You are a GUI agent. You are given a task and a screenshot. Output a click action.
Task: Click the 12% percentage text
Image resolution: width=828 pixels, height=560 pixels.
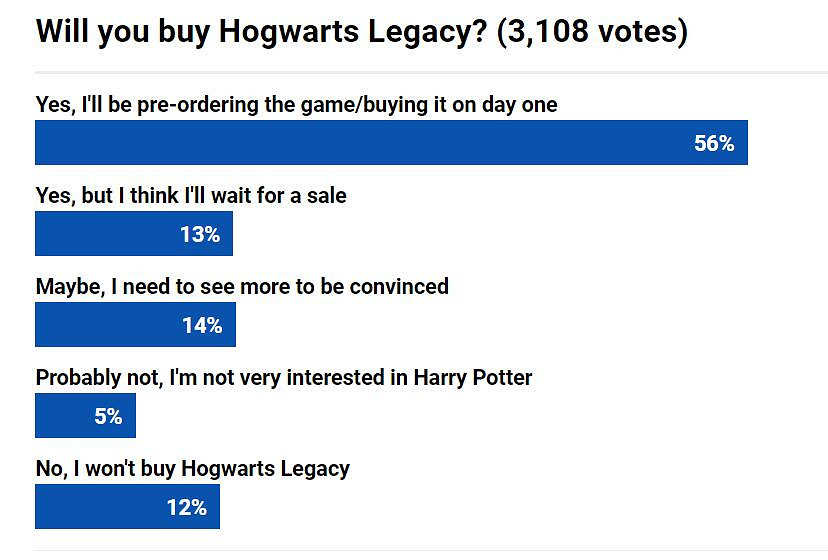pos(186,507)
